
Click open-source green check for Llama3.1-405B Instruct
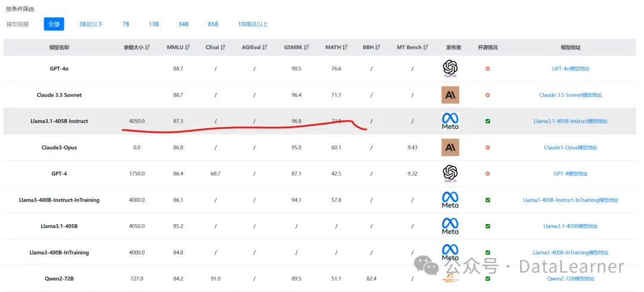pos(488,121)
